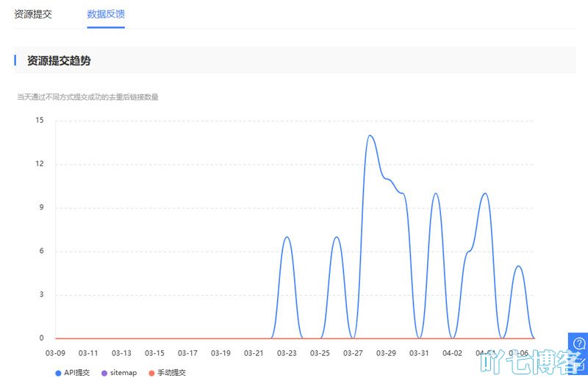Click the chart peak at value 14
This screenshot has height=392, width=588.
tap(370, 135)
